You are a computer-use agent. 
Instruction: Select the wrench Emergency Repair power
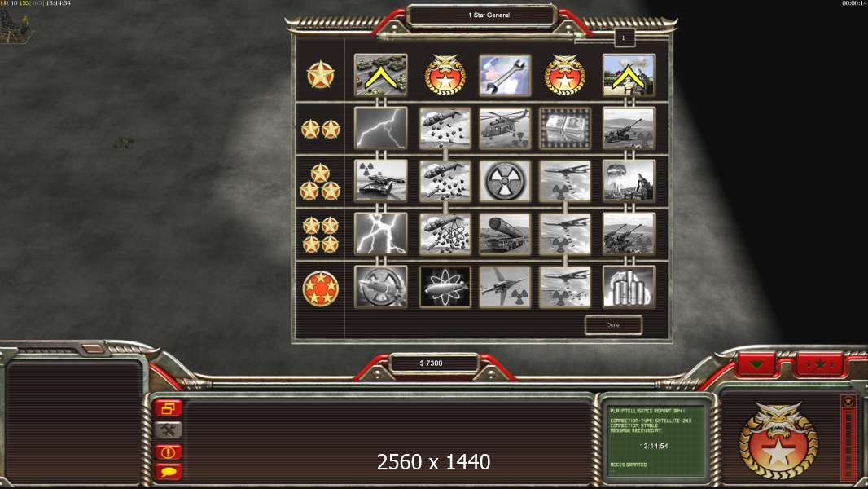(504, 75)
